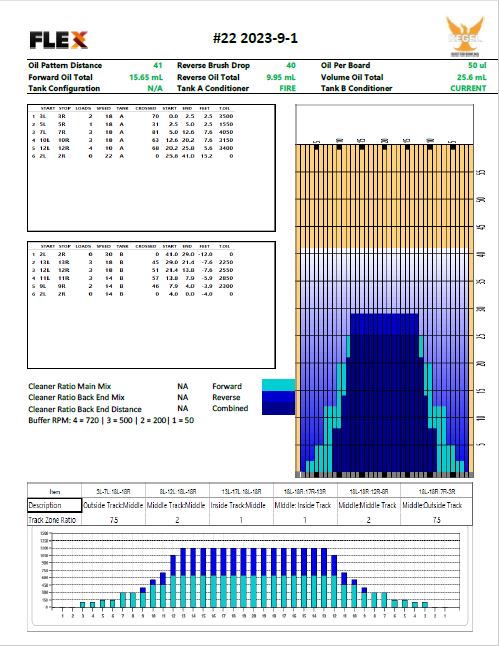Select the Middle:Outside Track description cell
The height and width of the screenshot is (646, 499).
[x=432, y=505]
